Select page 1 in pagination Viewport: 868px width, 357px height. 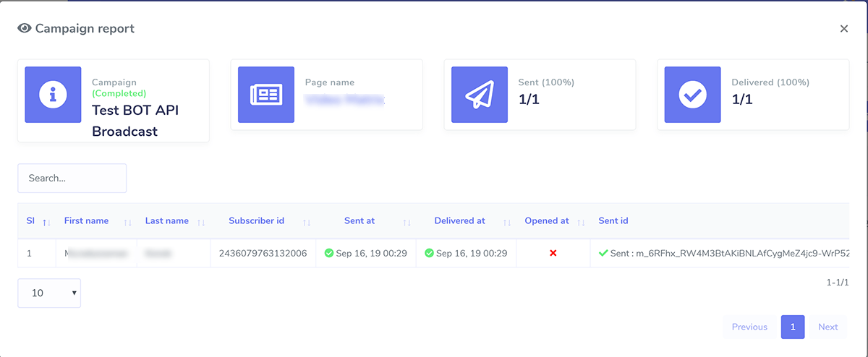pyautogui.click(x=793, y=327)
